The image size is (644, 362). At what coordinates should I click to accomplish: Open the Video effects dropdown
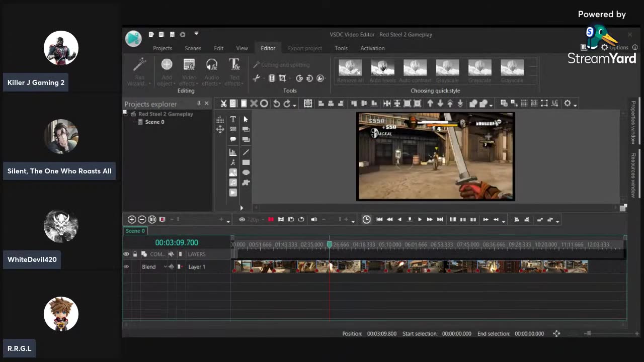coord(189,72)
